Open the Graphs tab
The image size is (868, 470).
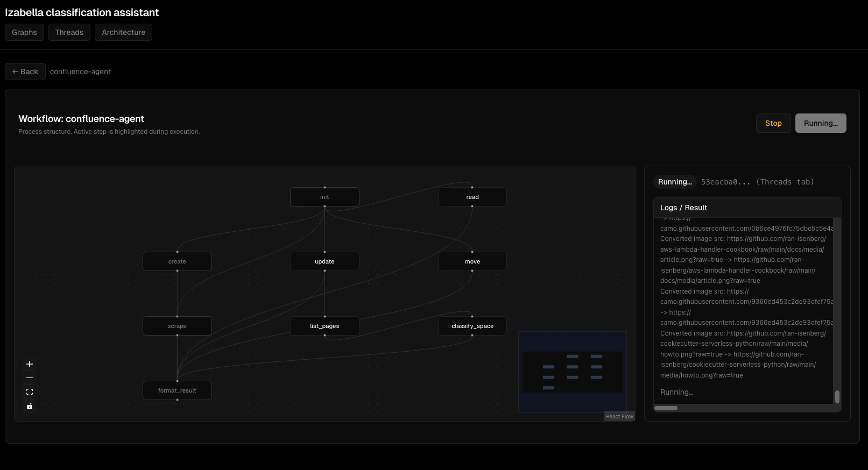tap(24, 32)
